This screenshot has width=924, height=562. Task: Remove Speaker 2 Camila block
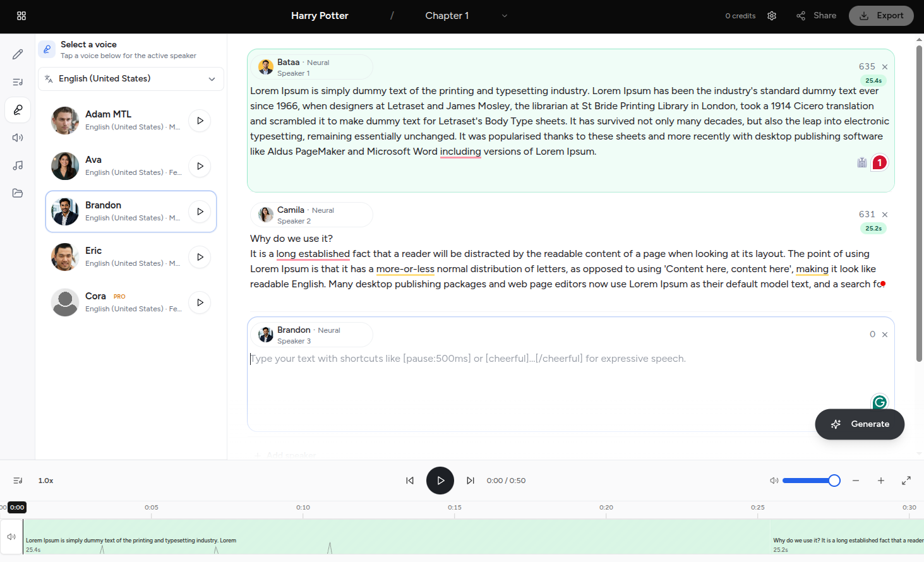point(885,215)
